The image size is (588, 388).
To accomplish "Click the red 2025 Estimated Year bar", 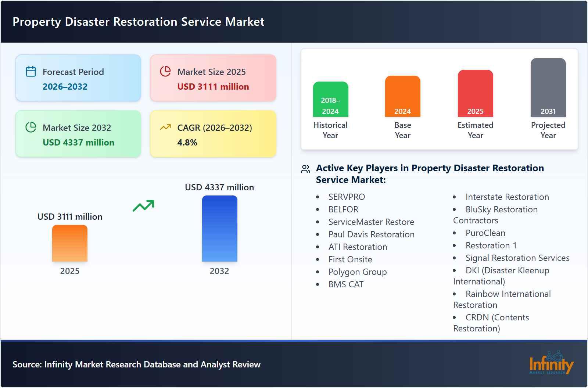I will pyautogui.click(x=475, y=94).
